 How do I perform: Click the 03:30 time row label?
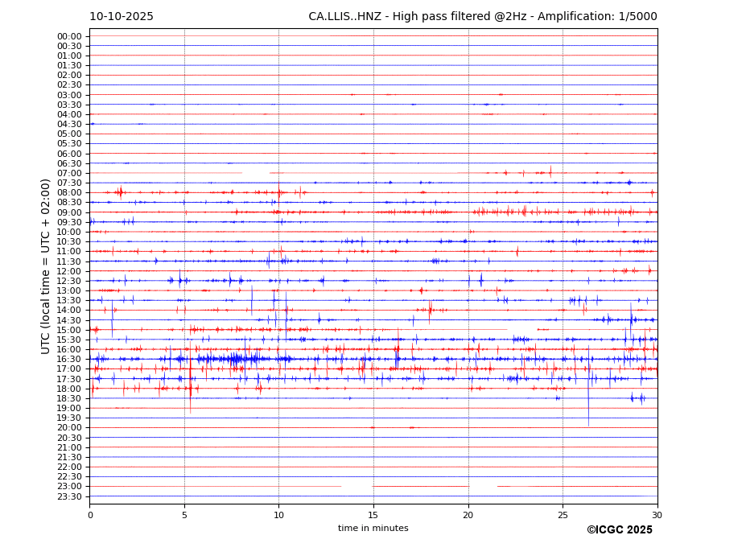pos(68,105)
